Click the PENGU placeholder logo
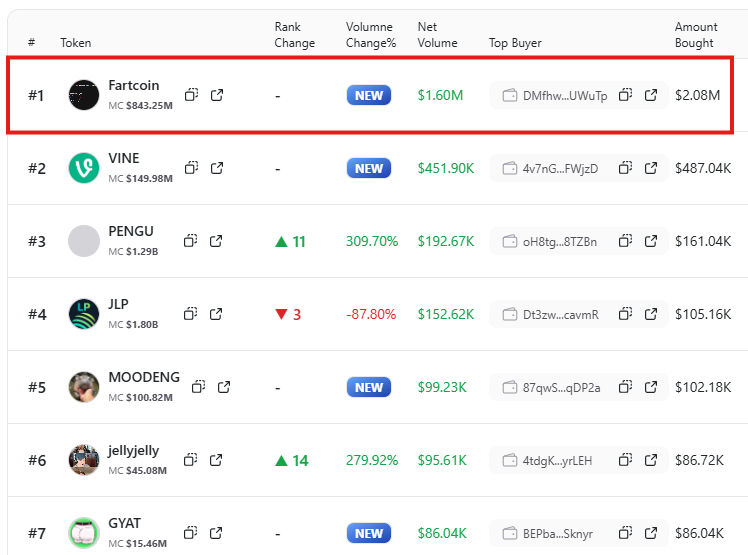Image resolution: width=748 pixels, height=555 pixels. pyautogui.click(x=84, y=241)
